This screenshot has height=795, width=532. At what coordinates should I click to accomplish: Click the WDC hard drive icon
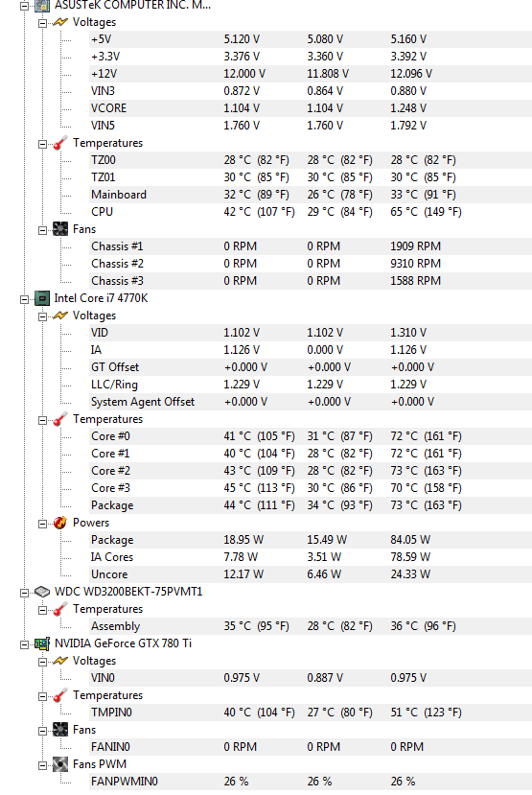pos(42,592)
